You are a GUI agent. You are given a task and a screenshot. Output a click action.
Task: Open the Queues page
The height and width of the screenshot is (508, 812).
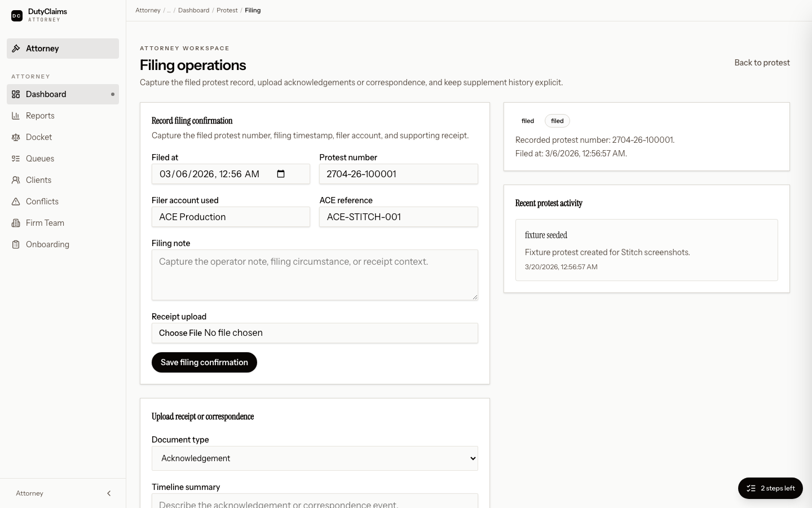tap(63, 159)
